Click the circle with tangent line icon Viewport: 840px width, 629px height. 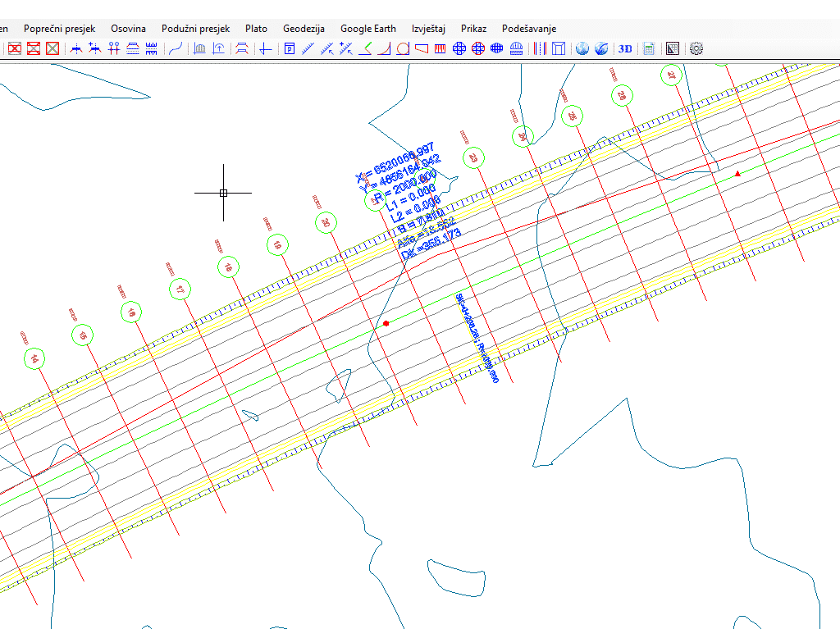[403, 48]
